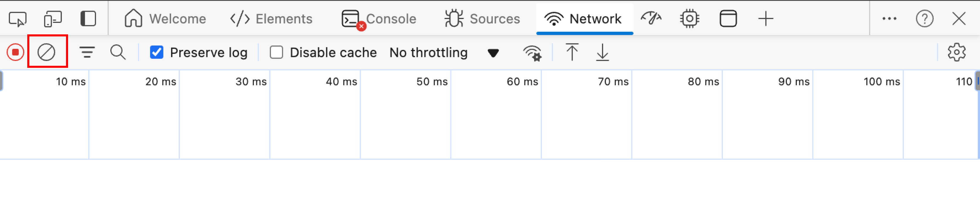Open DevTools help question mark
This screenshot has width=980, height=197.
click(x=925, y=18)
